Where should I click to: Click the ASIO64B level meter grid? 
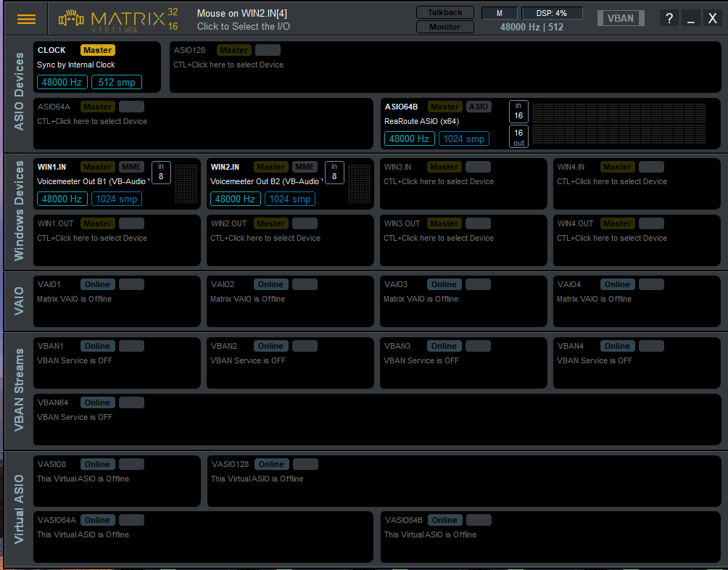[619, 123]
